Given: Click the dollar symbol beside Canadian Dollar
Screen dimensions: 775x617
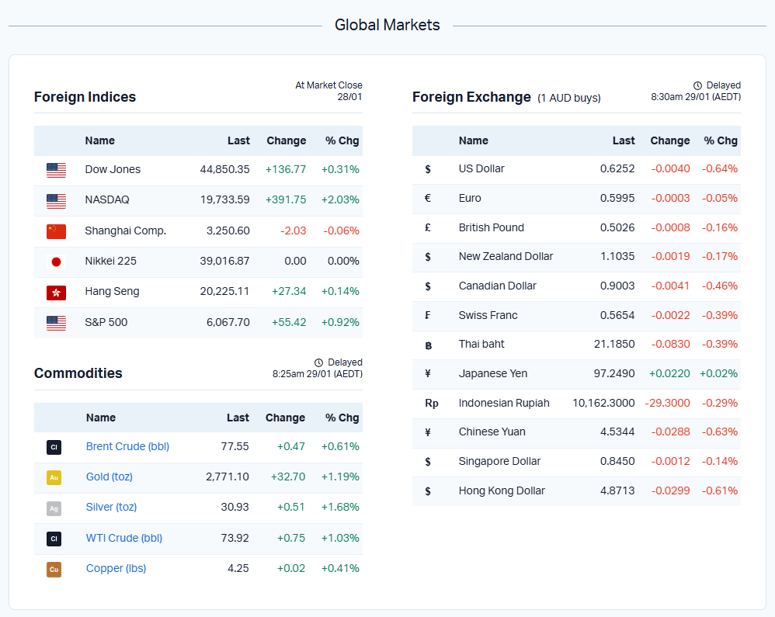Looking at the screenshot, I should [x=428, y=286].
